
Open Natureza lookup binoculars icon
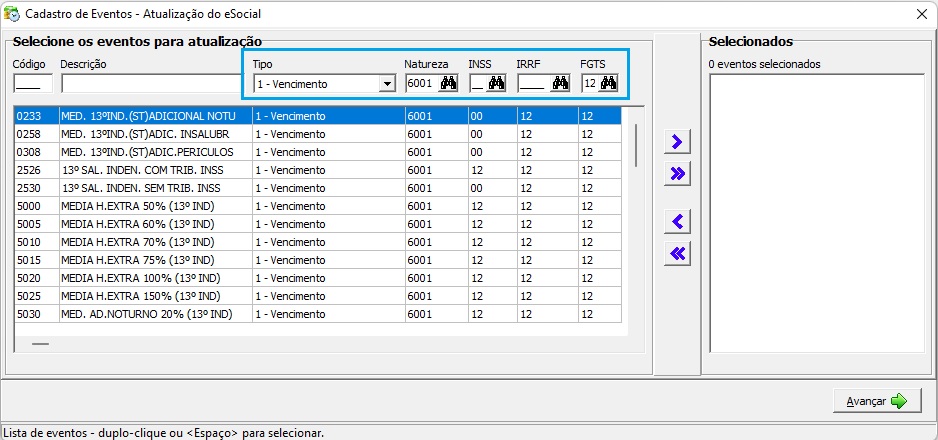pos(449,84)
